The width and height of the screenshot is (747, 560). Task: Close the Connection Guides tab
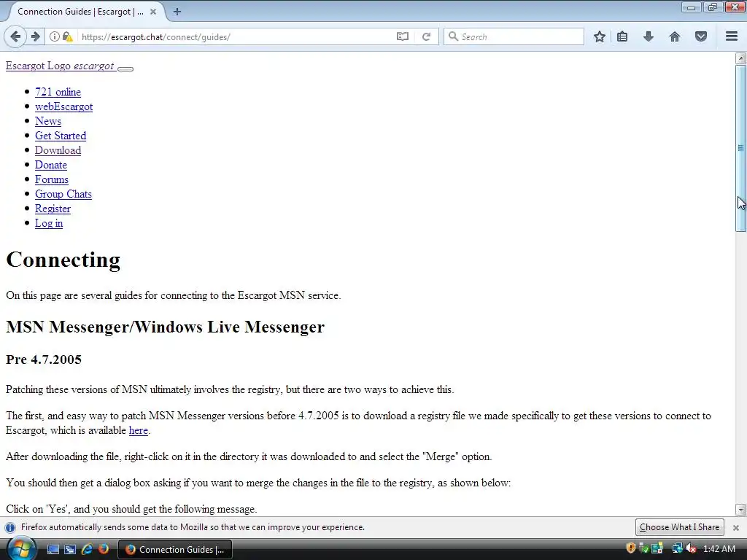(153, 12)
